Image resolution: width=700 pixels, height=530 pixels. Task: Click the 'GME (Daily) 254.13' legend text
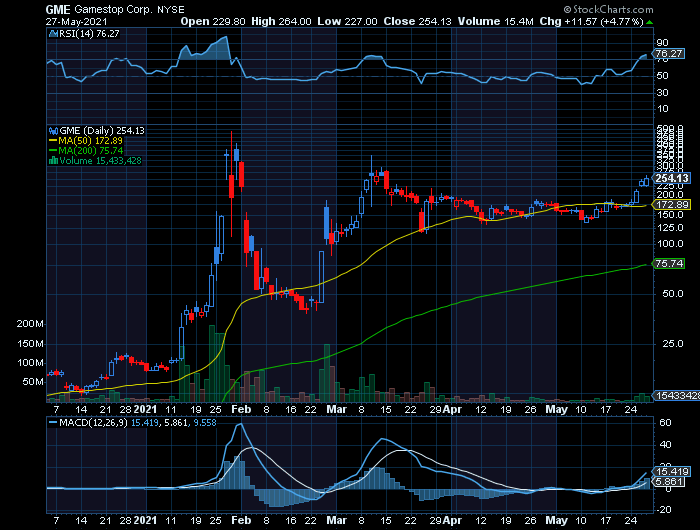point(102,131)
